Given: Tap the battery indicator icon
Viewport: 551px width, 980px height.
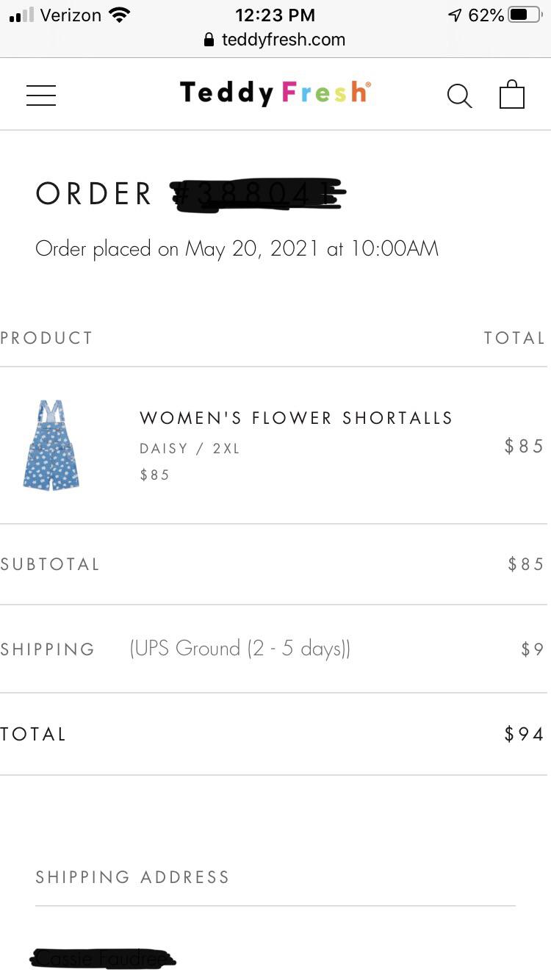Looking at the screenshot, I should pyautogui.click(x=524, y=15).
